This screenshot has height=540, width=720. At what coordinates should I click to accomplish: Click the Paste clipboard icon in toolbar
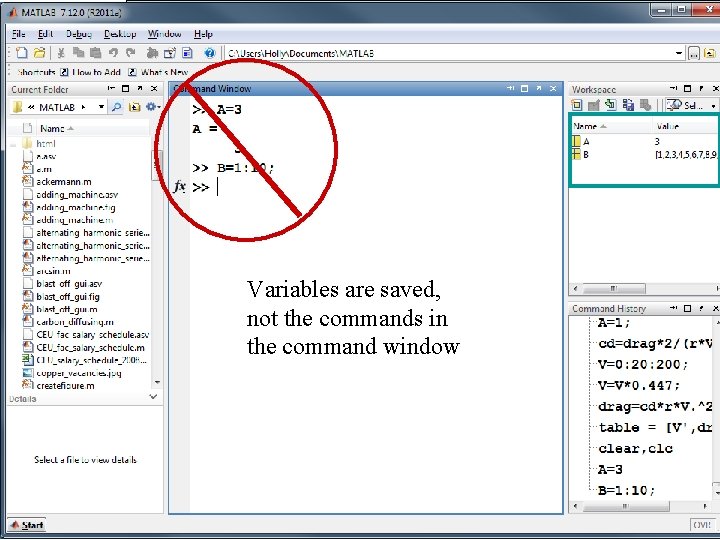(96, 53)
